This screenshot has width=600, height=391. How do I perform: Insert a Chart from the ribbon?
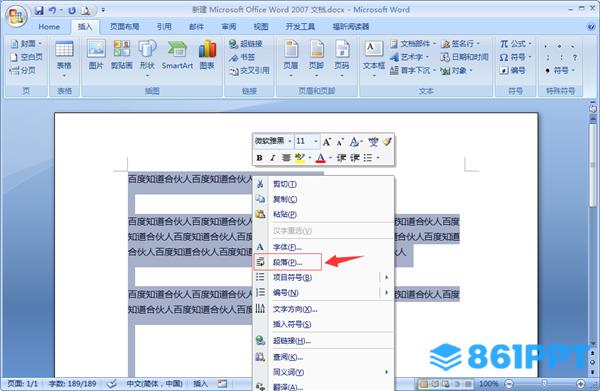207,55
